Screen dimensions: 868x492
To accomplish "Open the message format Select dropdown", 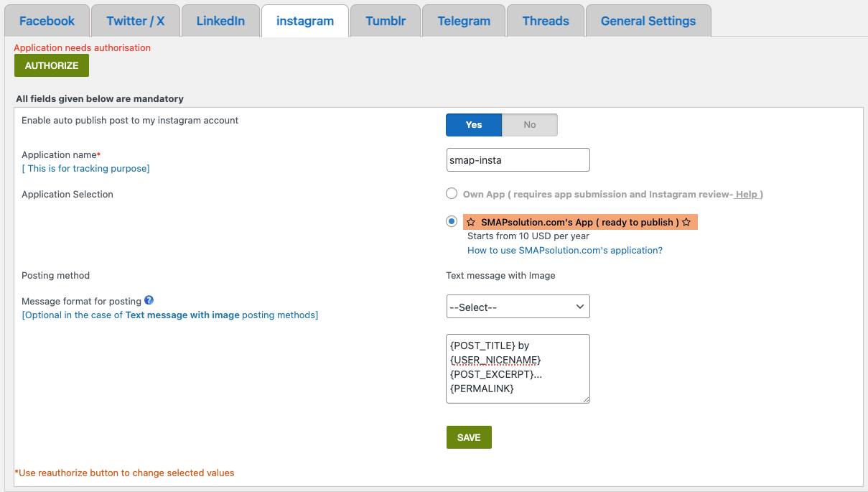I will point(518,307).
